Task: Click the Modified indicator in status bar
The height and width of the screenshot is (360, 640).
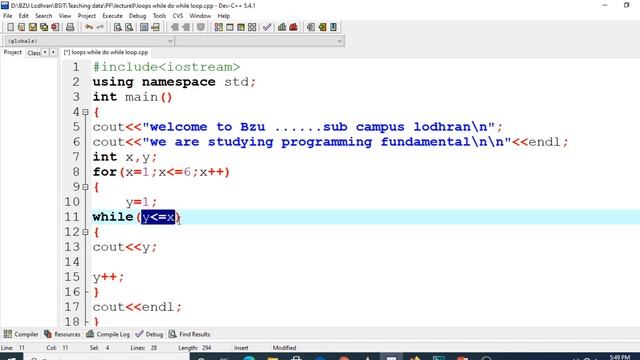Action: [284, 348]
